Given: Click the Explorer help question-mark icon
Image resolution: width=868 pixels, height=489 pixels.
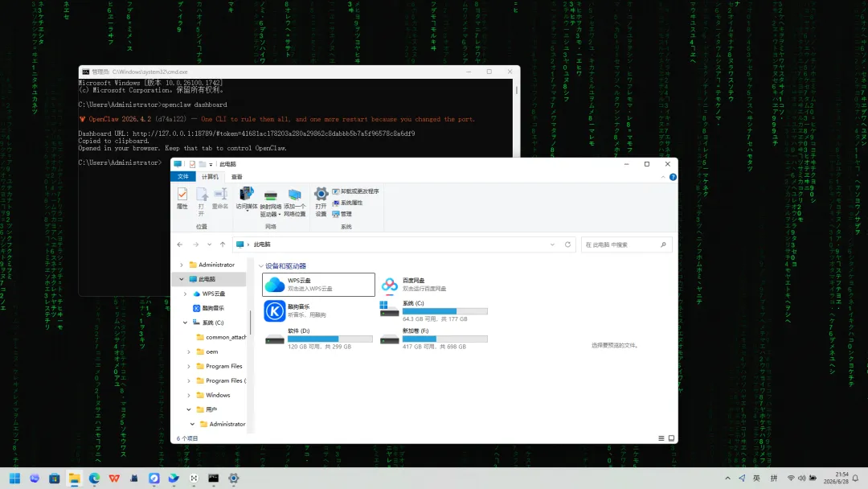Looking at the screenshot, I should 673,177.
